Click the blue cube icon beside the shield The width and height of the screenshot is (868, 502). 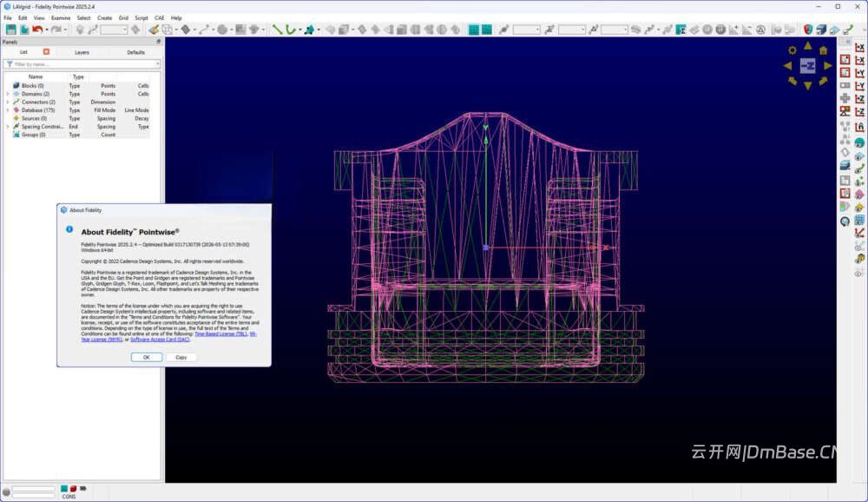coord(821,30)
